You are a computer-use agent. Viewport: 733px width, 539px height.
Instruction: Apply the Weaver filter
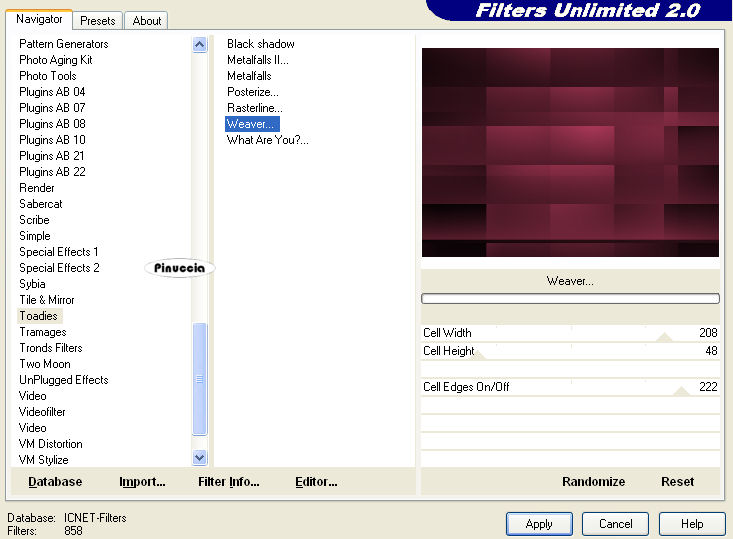point(539,524)
